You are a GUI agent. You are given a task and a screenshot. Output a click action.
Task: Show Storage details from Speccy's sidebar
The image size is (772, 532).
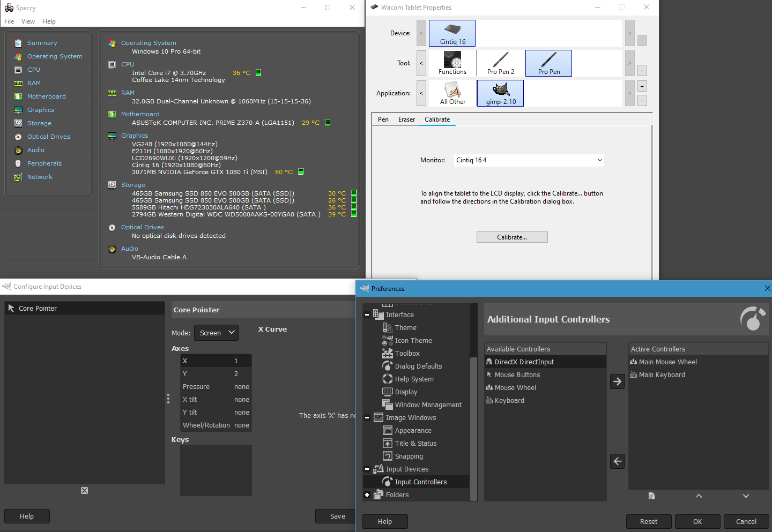pos(39,123)
